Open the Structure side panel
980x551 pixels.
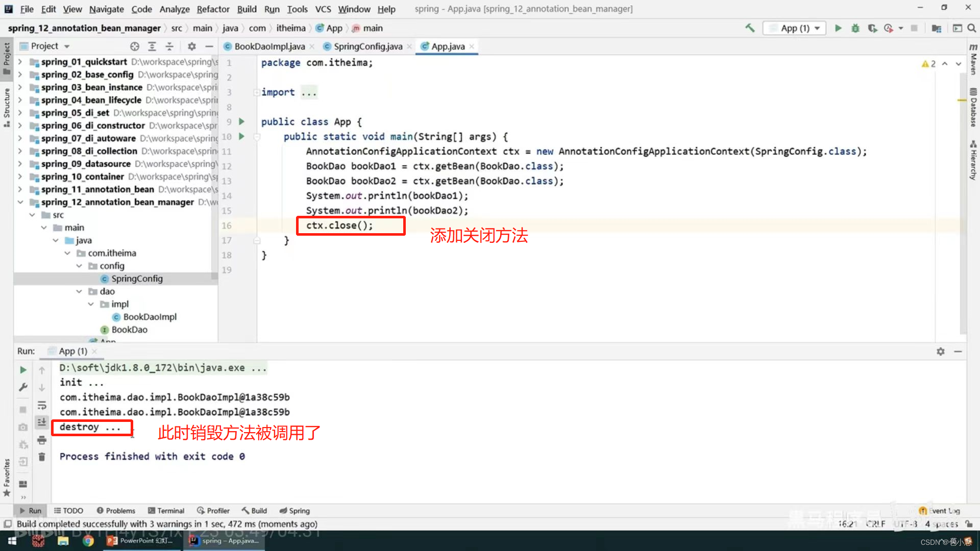(7, 108)
